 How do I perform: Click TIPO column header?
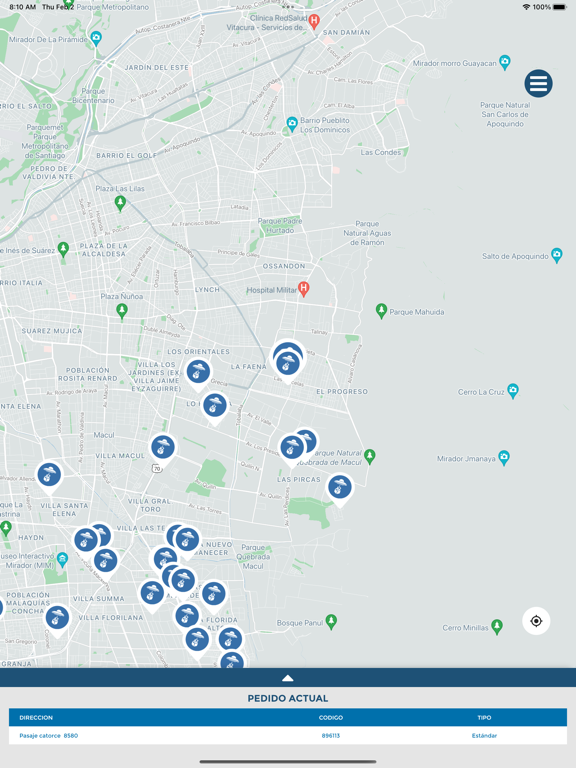(484, 718)
